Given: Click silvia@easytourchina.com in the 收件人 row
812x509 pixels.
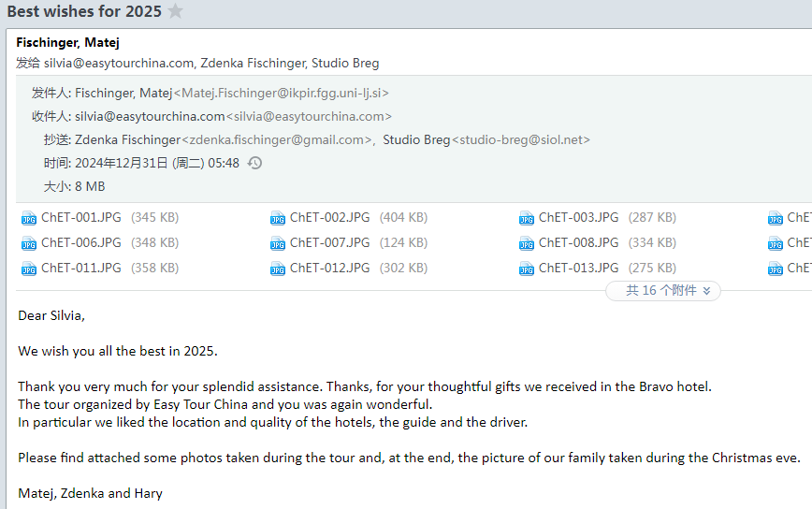Looking at the screenshot, I should coord(150,116).
